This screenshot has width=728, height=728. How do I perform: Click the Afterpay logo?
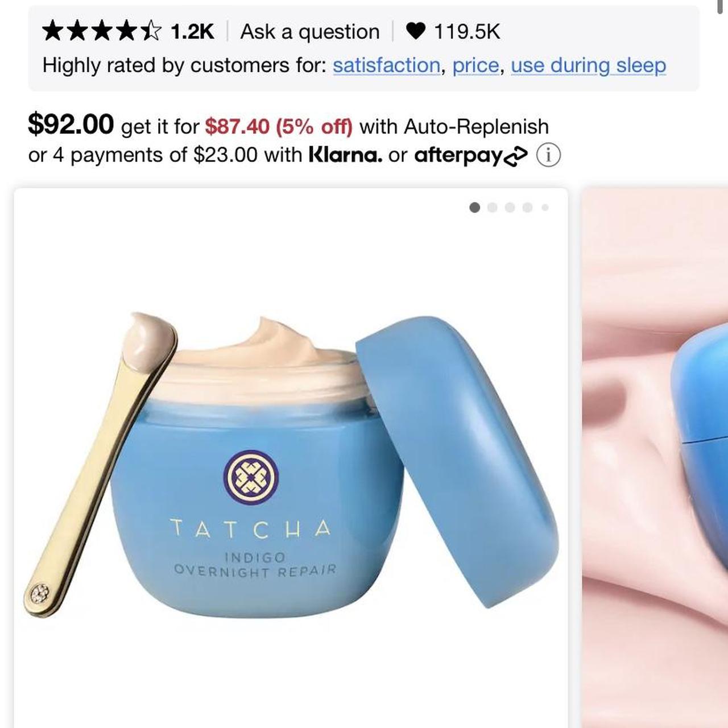(471, 155)
